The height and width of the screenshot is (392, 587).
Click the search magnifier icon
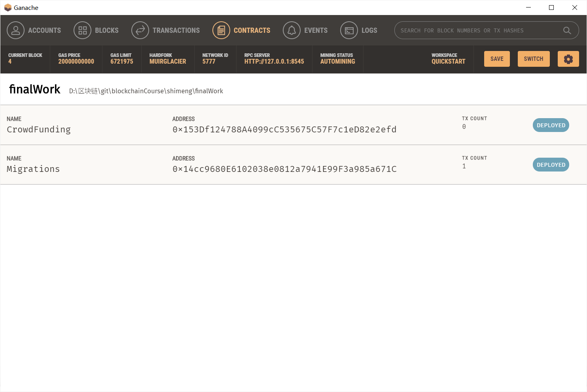[x=567, y=30]
